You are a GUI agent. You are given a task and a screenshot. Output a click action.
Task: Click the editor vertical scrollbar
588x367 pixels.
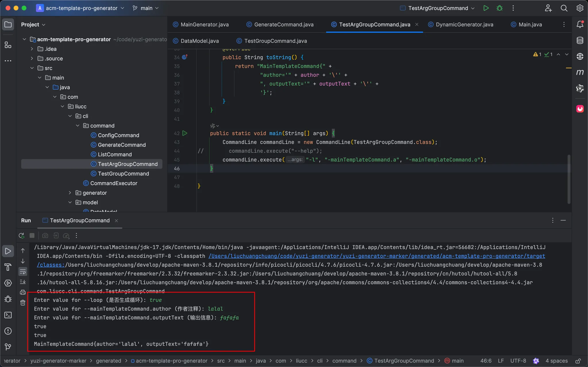(x=569, y=179)
